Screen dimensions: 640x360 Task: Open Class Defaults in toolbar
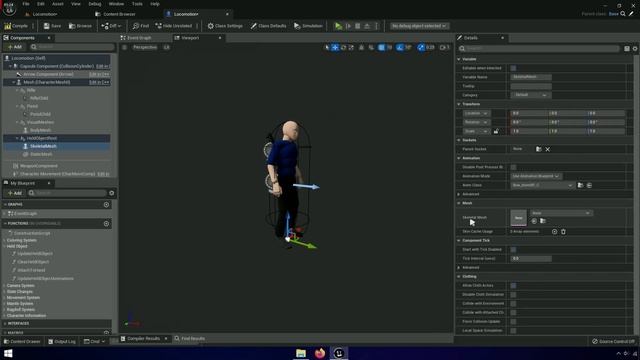tap(268, 26)
